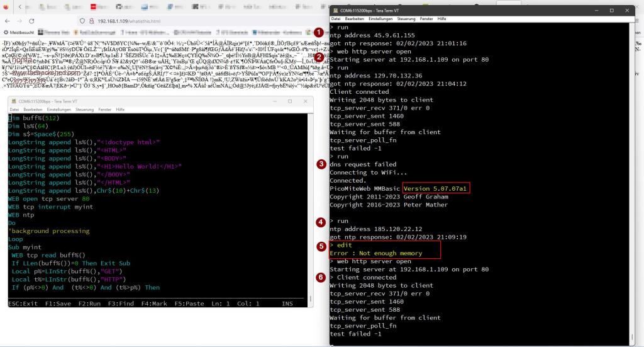Click the browser forward arrow button
This screenshot has width=644, height=347.
(x=18, y=21)
